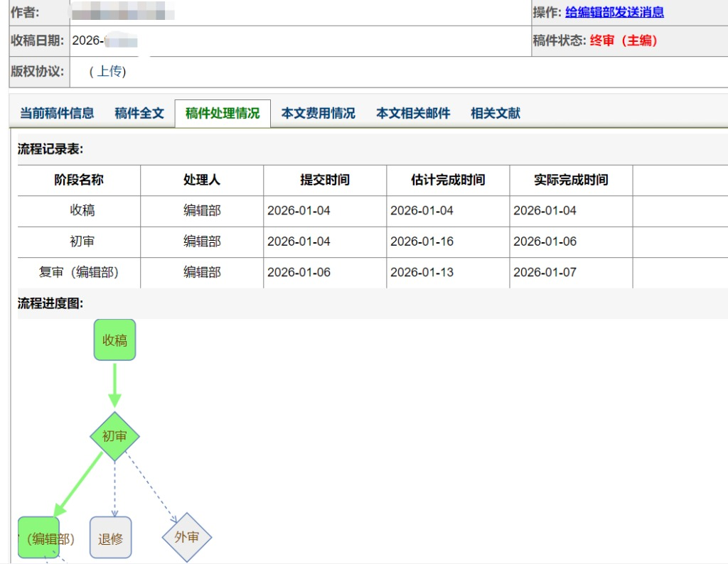
Task: Click 阶段名称 column header
Action: click(x=79, y=180)
